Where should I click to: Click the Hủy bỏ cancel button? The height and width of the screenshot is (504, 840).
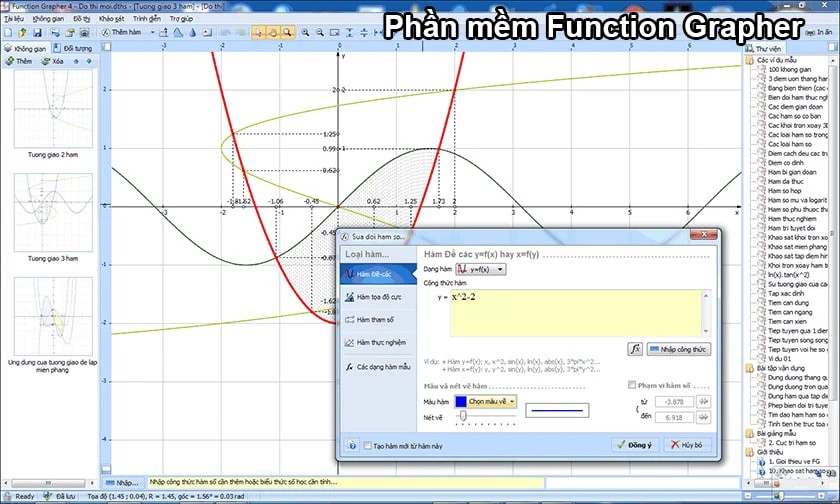687,445
